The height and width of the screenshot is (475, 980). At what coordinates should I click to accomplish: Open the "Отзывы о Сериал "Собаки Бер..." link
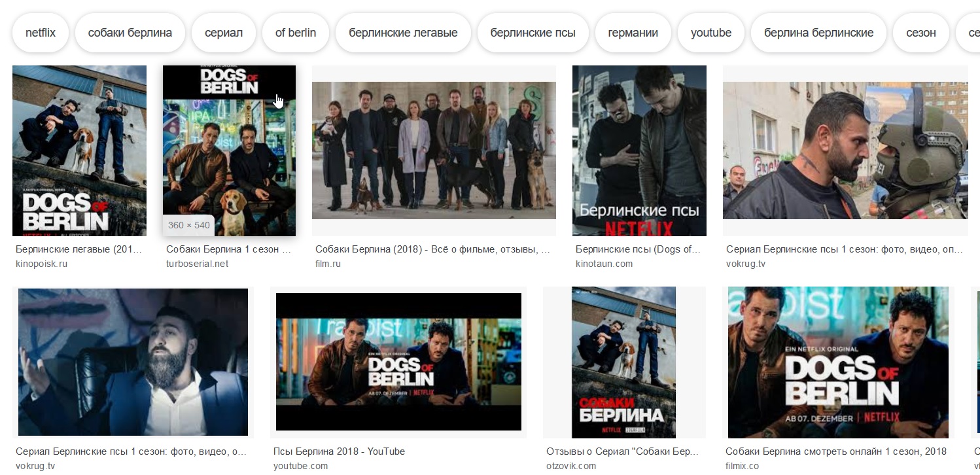point(623,451)
